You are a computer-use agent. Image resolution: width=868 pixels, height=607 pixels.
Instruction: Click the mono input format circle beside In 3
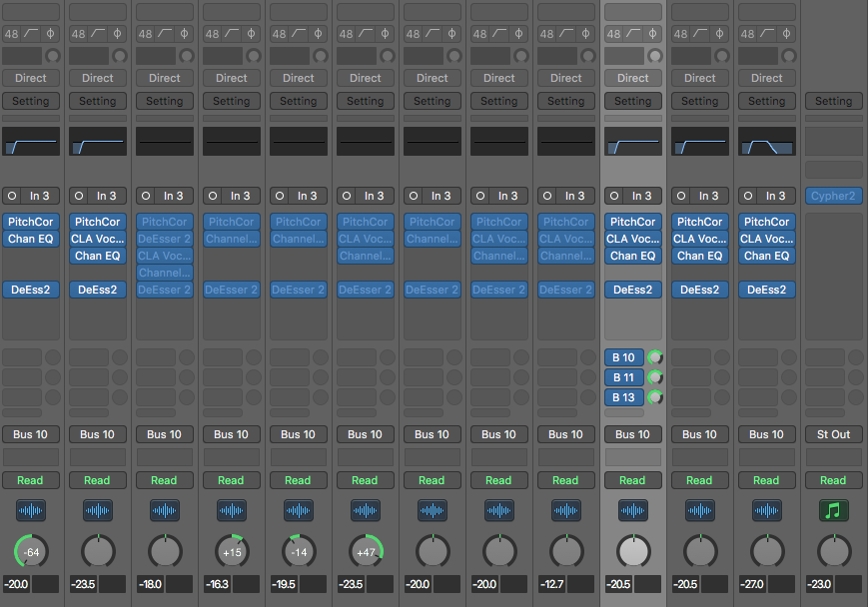[x=10, y=196]
